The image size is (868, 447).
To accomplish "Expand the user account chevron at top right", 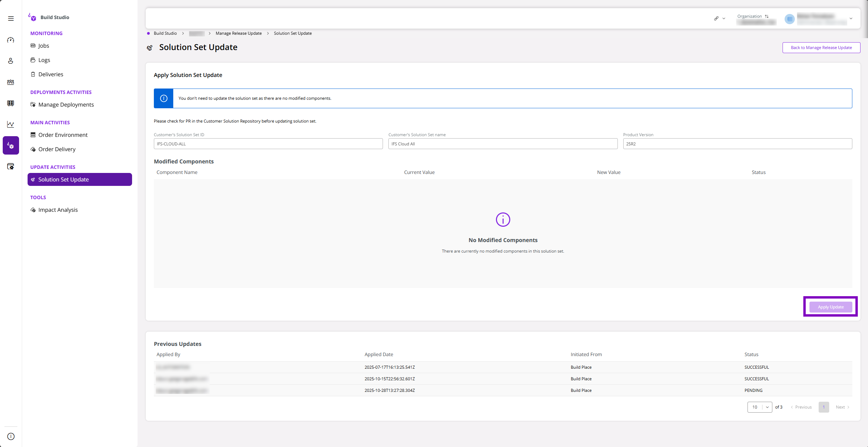I will pos(850,18).
